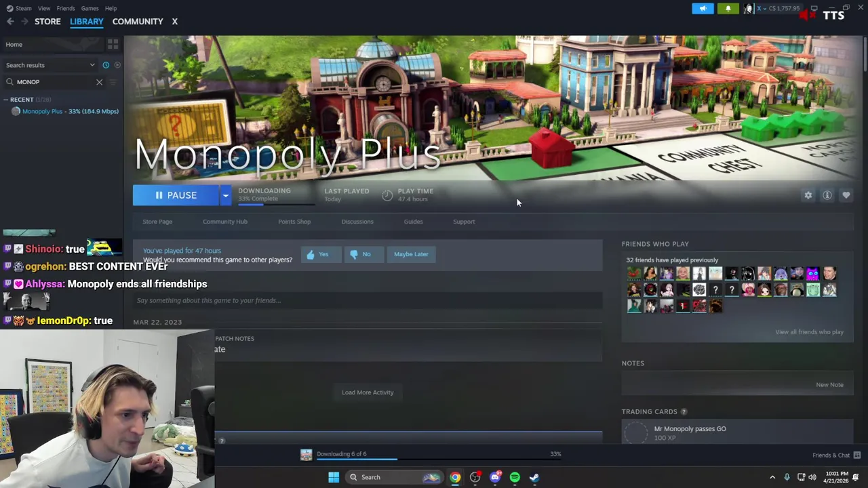This screenshot has width=868, height=488.
Task: Open Guides link
Action: [x=413, y=222]
